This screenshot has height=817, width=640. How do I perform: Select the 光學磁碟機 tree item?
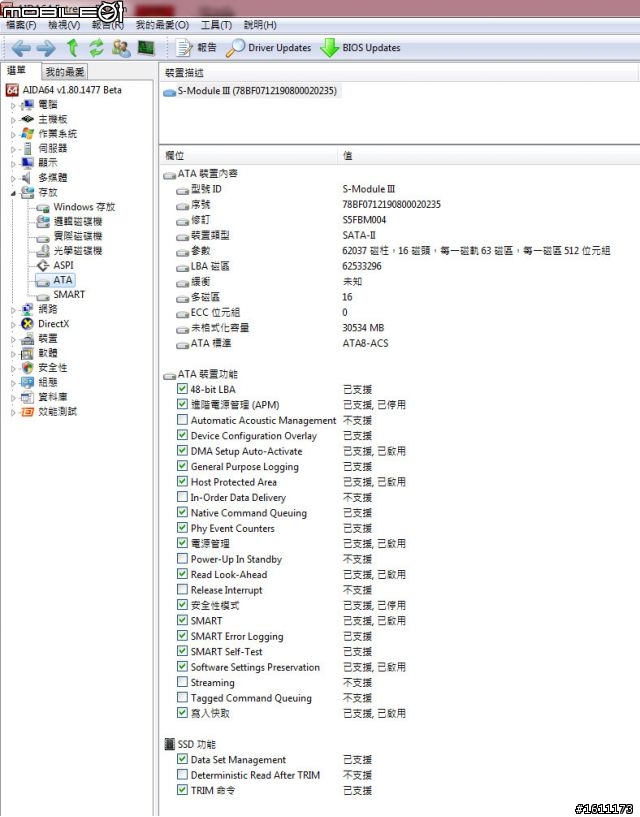70,251
